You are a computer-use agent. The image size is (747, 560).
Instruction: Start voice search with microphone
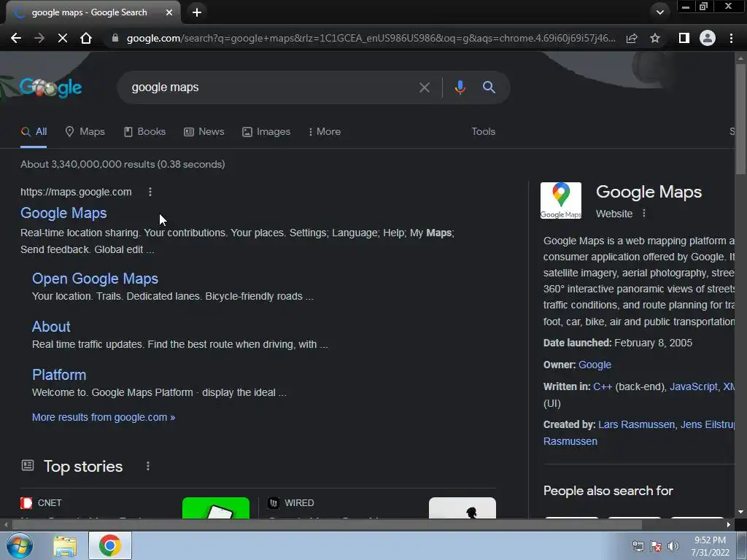tap(460, 87)
